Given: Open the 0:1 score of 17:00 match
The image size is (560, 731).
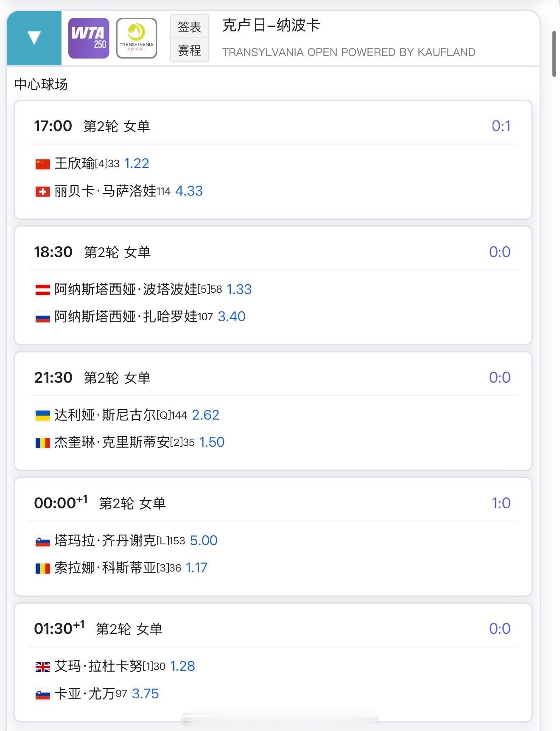Looking at the screenshot, I should [x=501, y=126].
